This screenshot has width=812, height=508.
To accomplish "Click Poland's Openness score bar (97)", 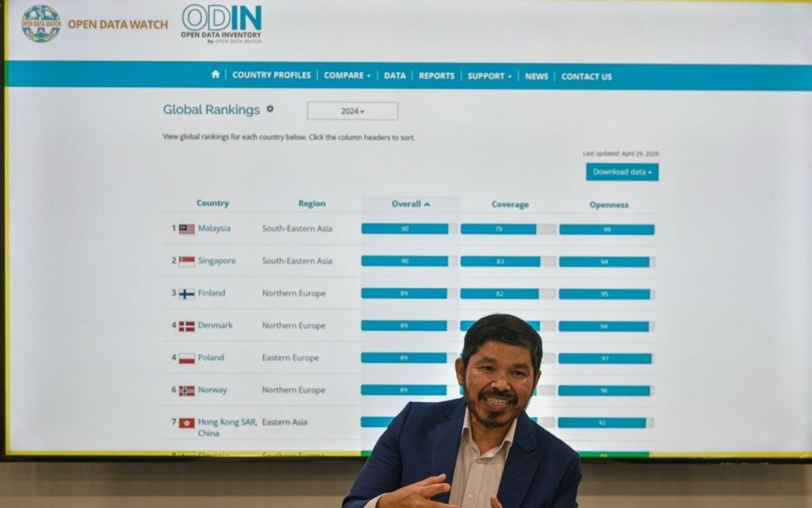I will click(x=606, y=358).
